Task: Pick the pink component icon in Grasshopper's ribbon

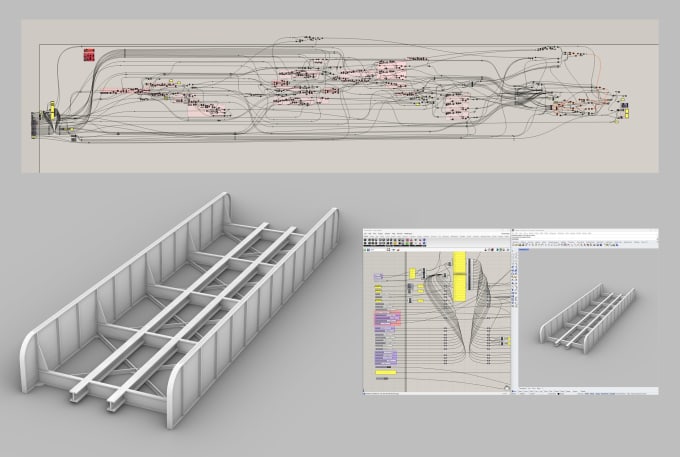Action: coord(407,240)
